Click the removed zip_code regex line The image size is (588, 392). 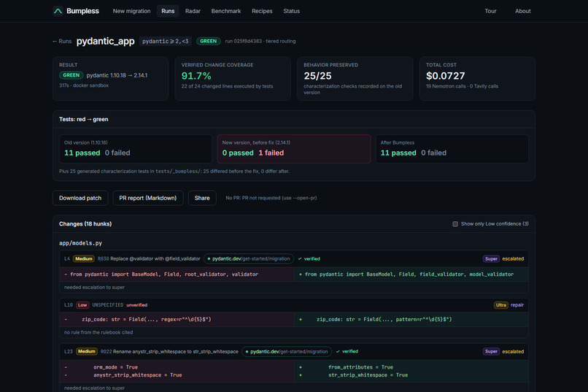pyautogui.click(x=177, y=320)
